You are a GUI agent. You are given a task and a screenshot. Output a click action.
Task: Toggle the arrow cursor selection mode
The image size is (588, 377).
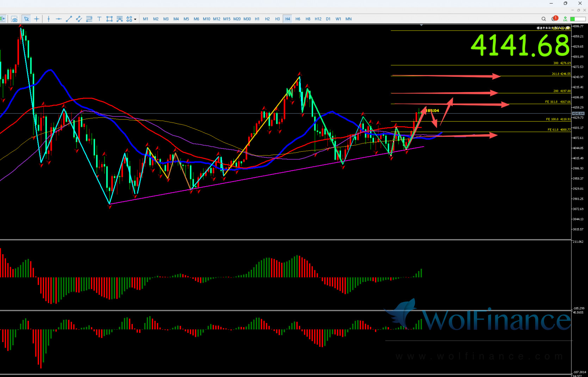[x=26, y=19]
